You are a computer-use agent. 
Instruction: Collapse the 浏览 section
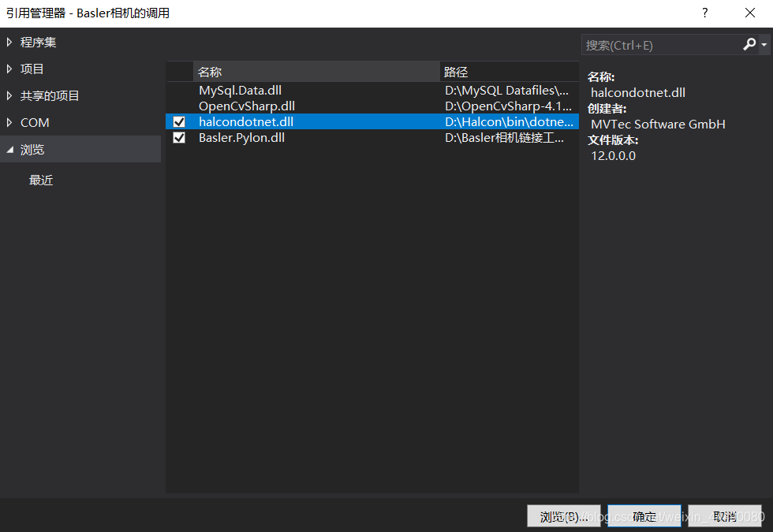tap(10, 149)
